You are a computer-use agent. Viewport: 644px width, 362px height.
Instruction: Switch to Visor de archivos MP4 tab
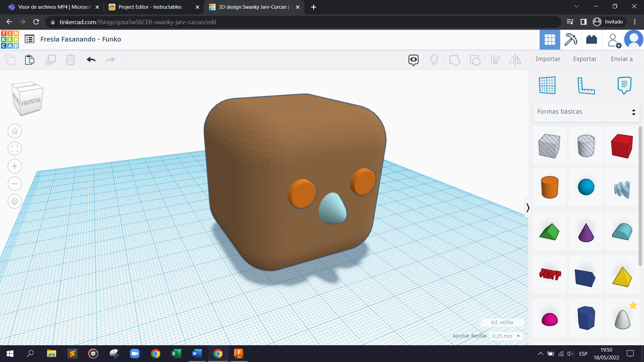[x=54, y=7]
